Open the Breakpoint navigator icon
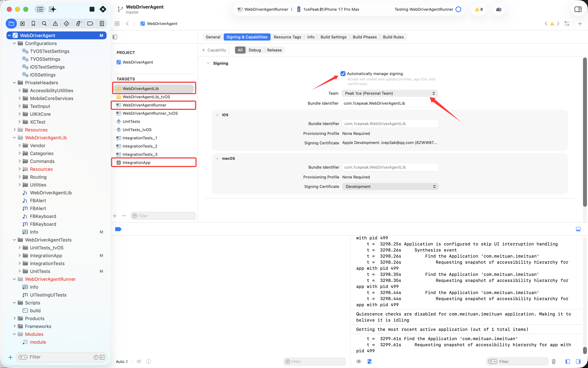This screenshot has width=588, height=368. [90, 24]
